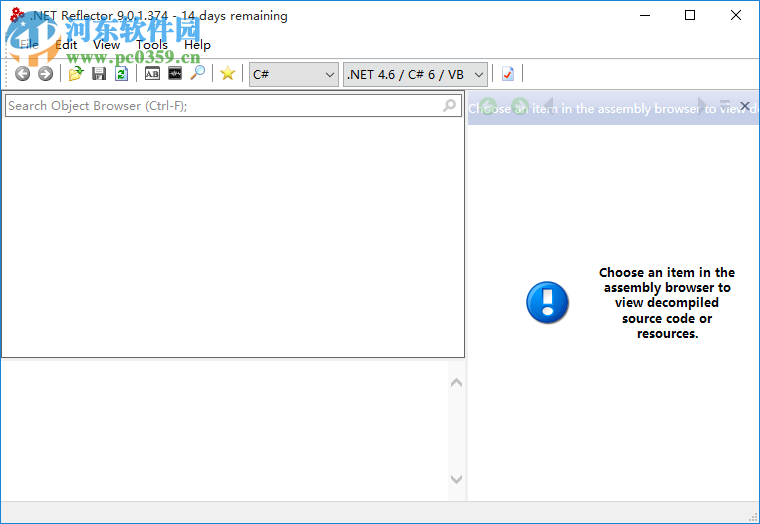Click the document checkmark options icon
Viewport: 760px width, 524px height.
pyautogui.click(x=507, y=74)
